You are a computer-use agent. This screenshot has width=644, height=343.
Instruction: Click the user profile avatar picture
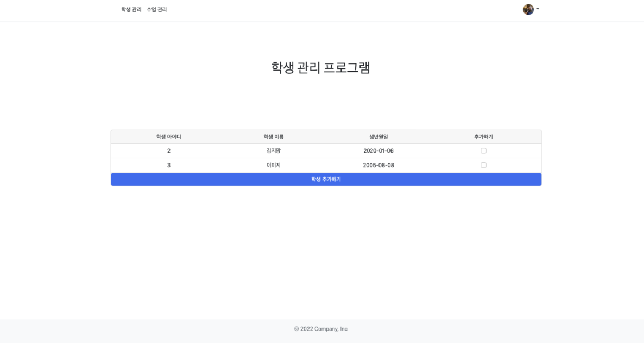pos(528,9)
